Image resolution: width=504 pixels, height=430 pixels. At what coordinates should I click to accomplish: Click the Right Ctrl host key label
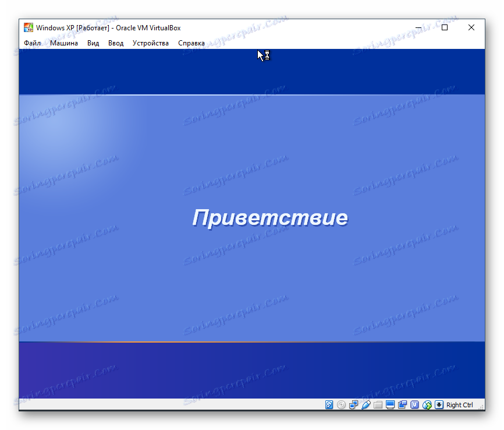pyautogui.click(x=460, y=405)
